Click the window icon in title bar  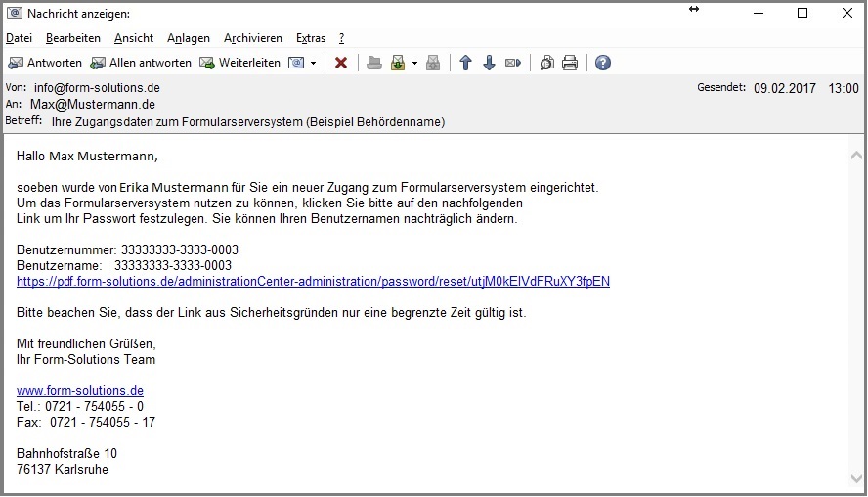(15, 13)
